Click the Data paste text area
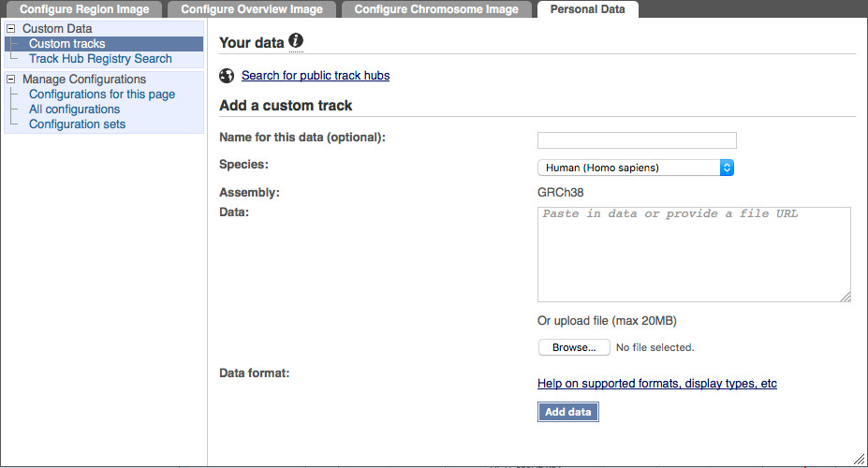The height and width of the screenshot is (468, 868). (x=694, y=255)
